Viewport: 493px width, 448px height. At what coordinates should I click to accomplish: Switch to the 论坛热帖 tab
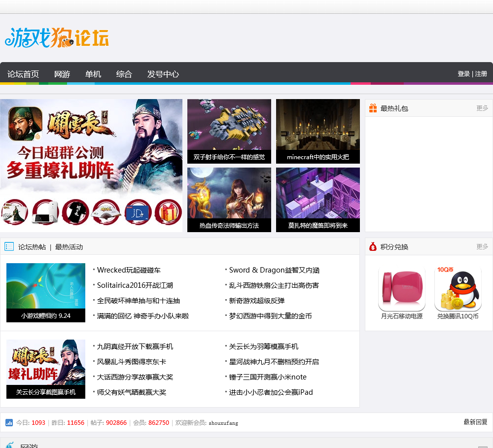(32, 247)
